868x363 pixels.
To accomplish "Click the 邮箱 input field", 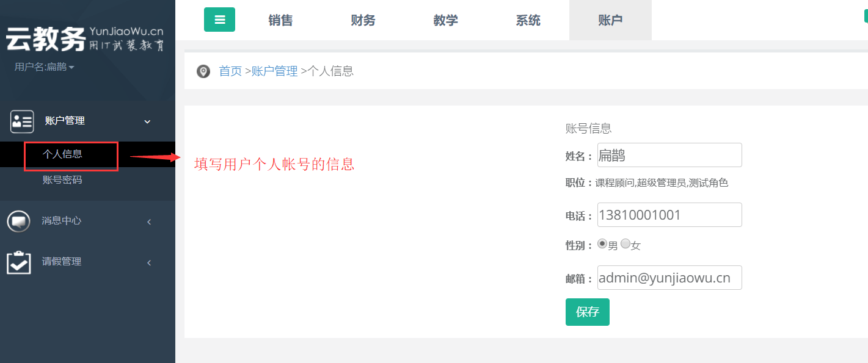I will (x=669, y=278).
